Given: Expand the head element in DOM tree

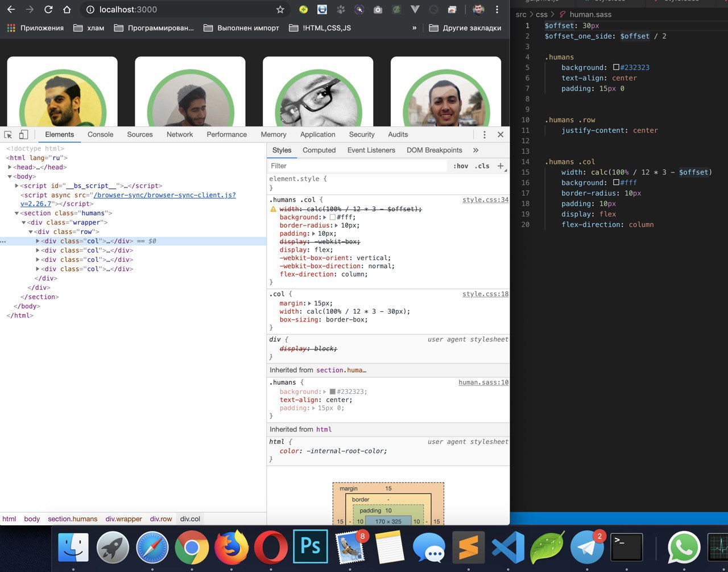Looking at the screenshot, I should point(10,167).
